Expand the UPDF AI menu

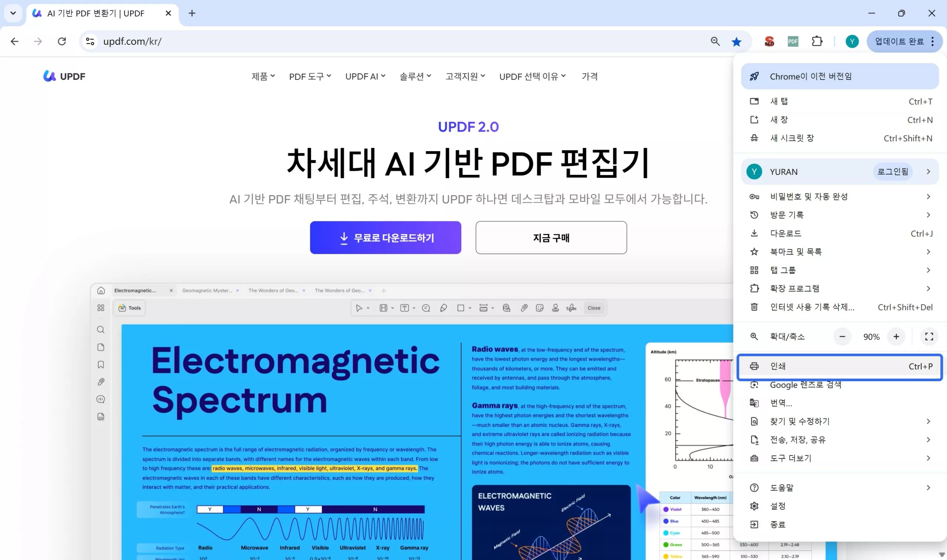pos(365,76)
